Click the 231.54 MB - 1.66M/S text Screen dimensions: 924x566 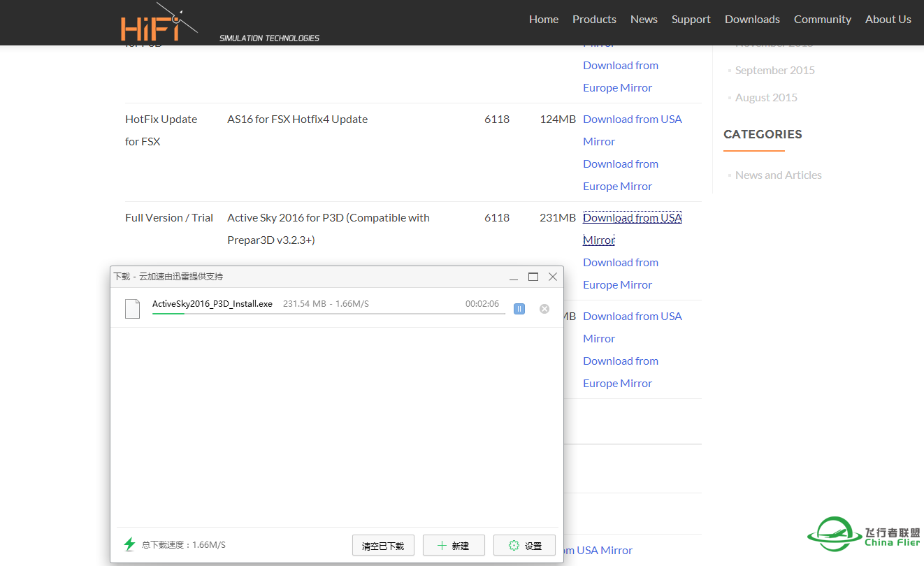tap(326, 304)
